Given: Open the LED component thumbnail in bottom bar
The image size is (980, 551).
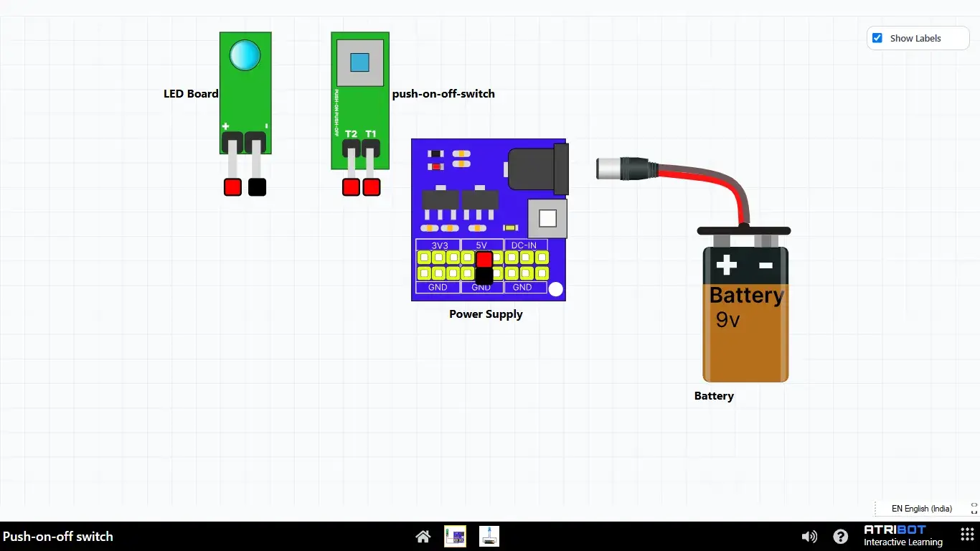Looking at the screenshot, I should [x=489, y=536].
